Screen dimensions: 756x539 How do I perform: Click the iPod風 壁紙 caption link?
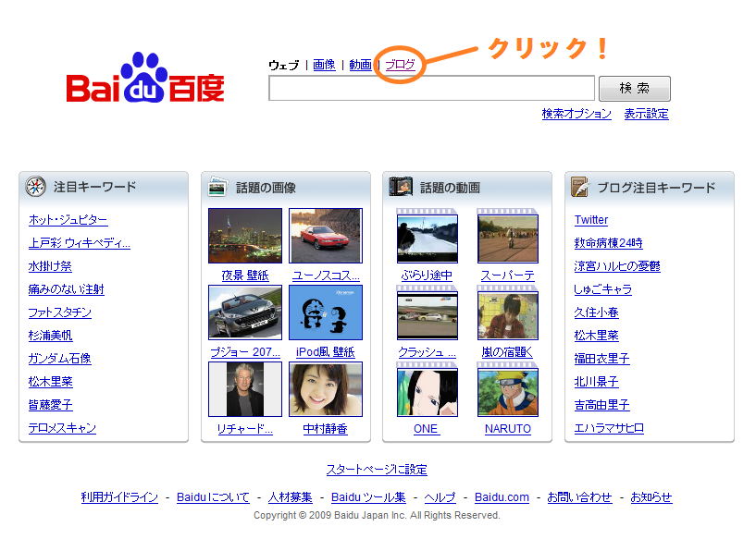tap(326, 351)
